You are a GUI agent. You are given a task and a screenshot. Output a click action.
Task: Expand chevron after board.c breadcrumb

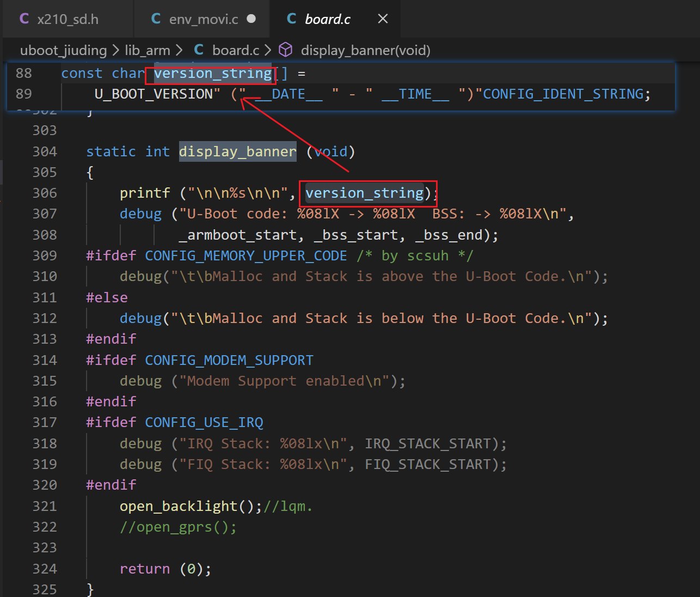[x=268, y=50]
